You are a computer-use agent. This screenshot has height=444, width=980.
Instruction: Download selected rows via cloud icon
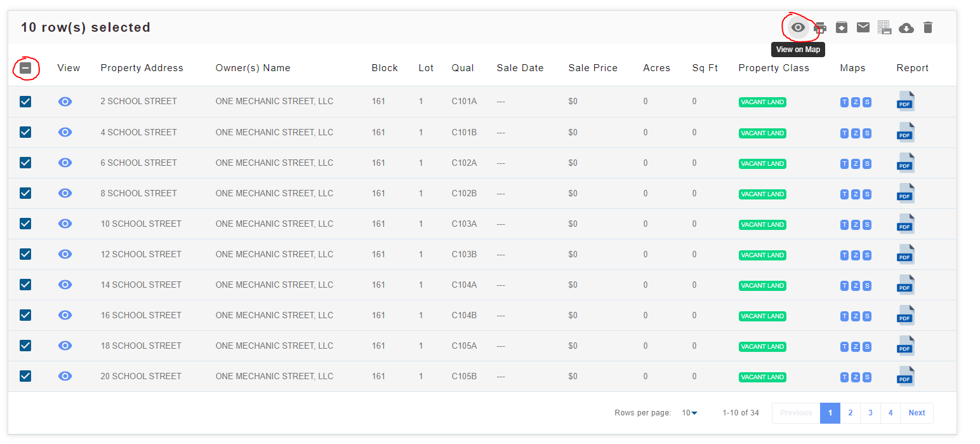[906, 27]
